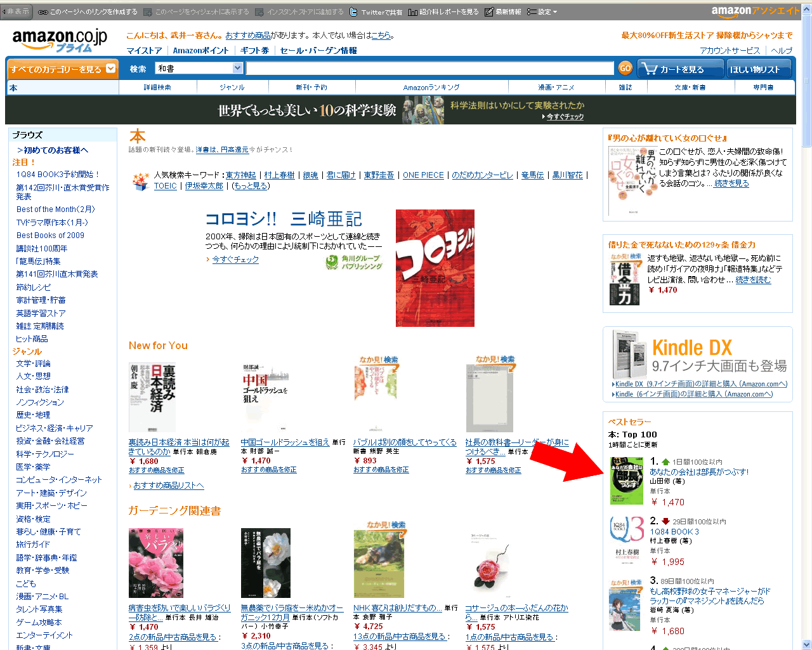Click into the main search text field
Viewport: 812px width, 650px height.
[430, 68]
